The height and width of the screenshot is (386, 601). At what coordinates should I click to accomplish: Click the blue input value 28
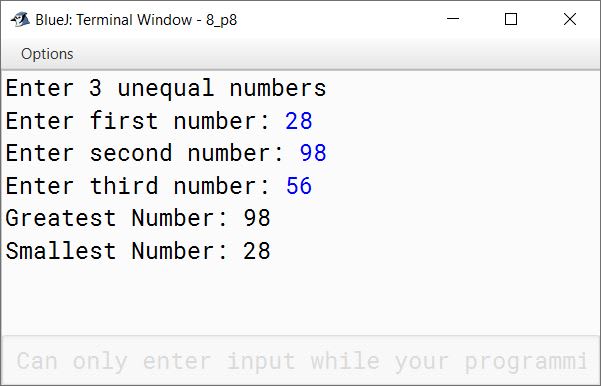coord(299,121)
